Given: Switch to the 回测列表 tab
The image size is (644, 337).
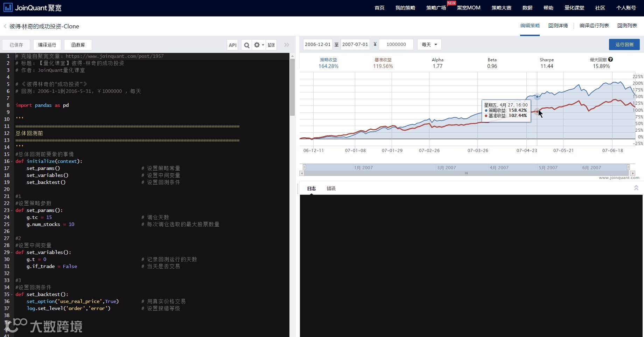Looking at the screenshot, I should (x=627, y=26).
